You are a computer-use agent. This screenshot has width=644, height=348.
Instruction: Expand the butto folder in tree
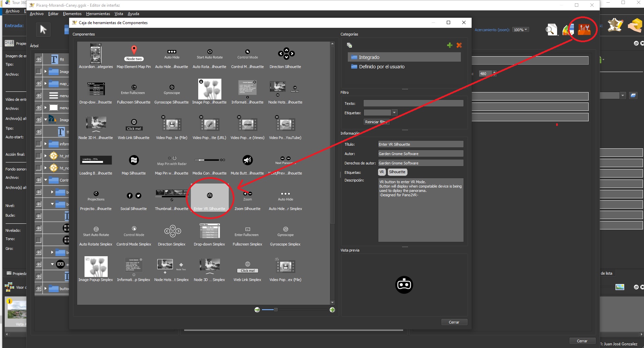45,288
